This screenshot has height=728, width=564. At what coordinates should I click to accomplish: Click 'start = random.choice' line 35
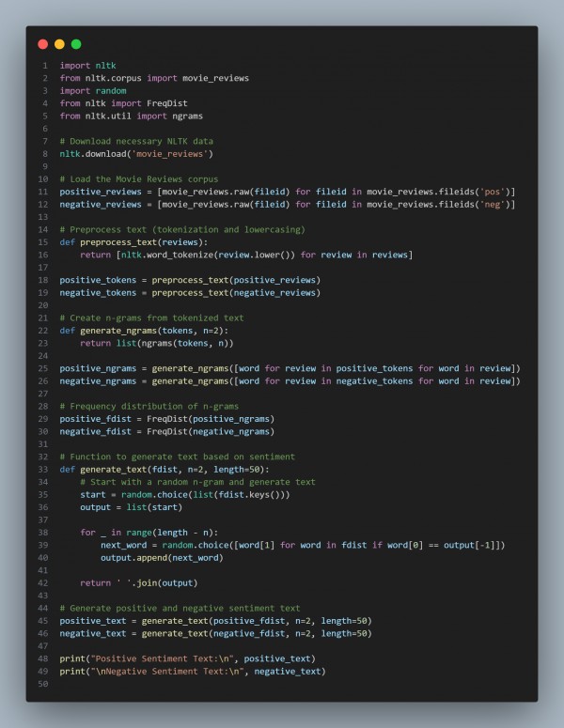click(x=185, y=494)
